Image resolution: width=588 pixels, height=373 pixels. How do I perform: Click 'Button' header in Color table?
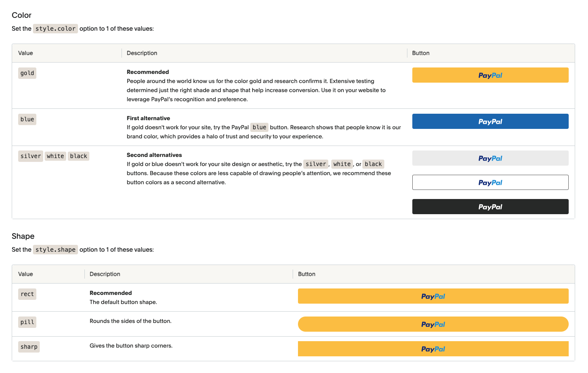click(x=421, y=53)
